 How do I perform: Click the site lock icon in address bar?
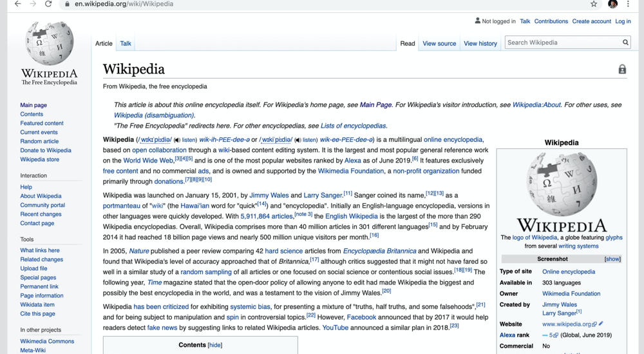coord(67,4)
